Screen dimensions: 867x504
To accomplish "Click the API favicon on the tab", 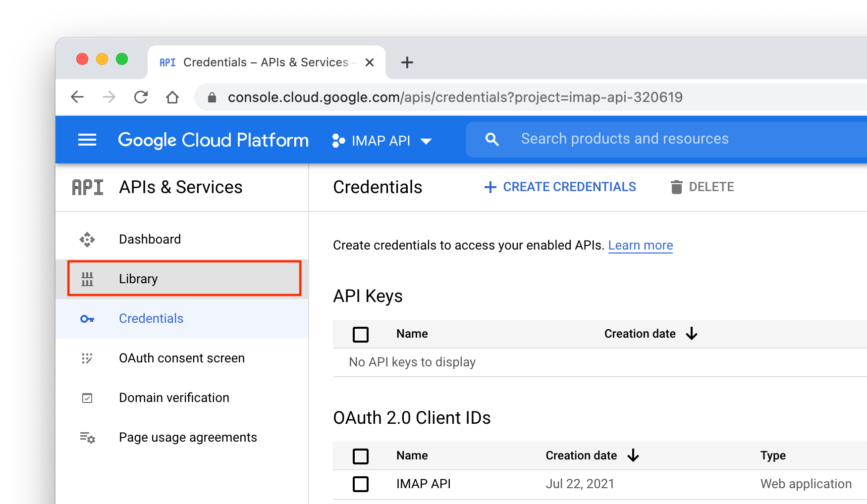I will pos(167,62).
